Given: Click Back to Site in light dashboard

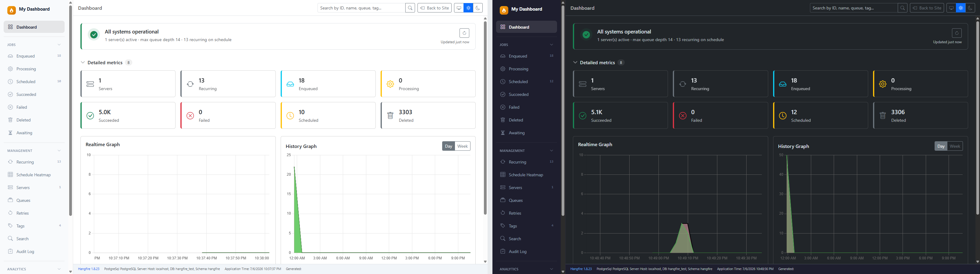Looking at the screenshot, I should click(435, 8).
